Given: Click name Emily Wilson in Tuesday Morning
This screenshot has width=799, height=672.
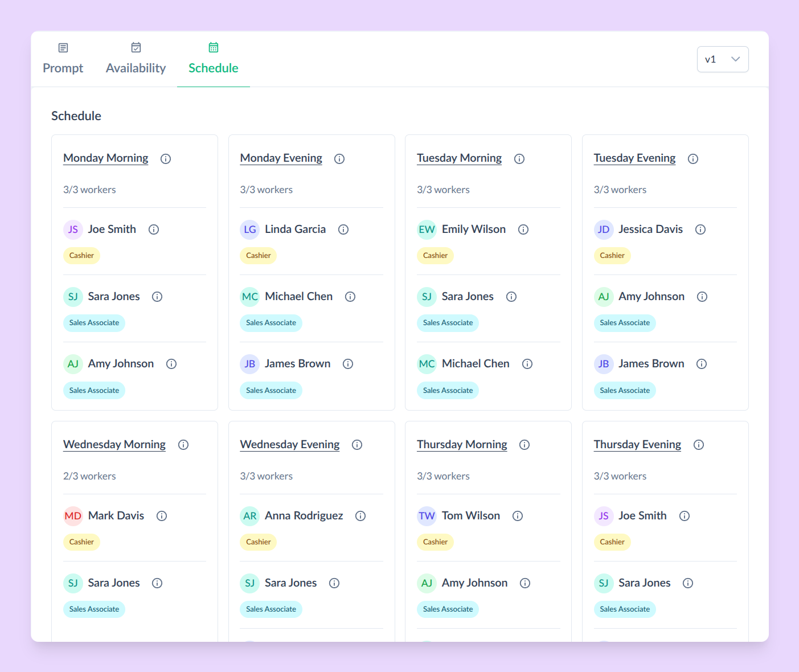Looking at the screenshot, I should pos(474,230).
